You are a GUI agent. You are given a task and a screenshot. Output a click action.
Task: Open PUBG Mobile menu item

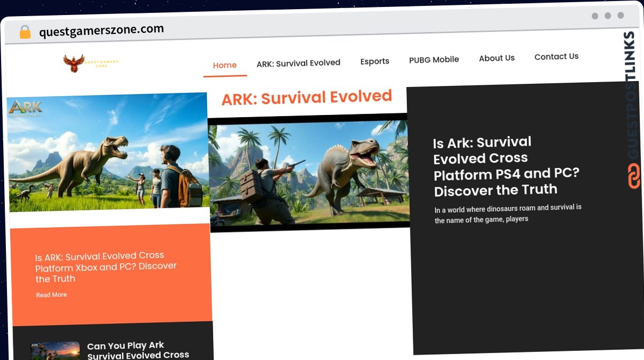click(x=434, y=60)
